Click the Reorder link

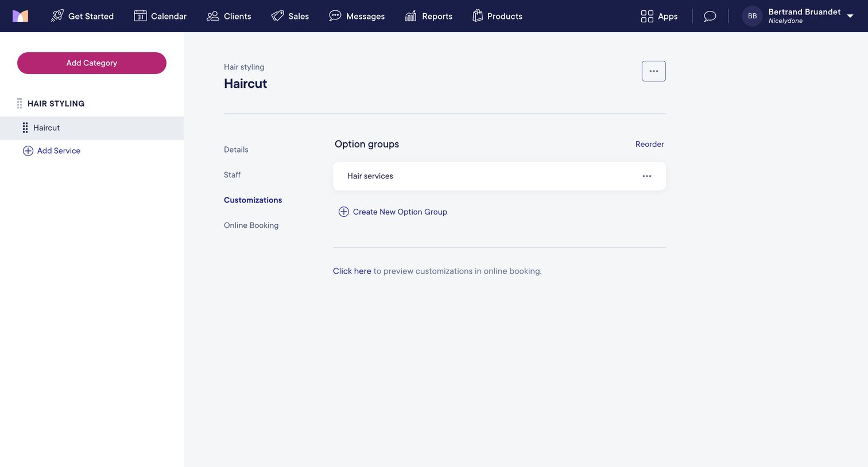[x=650, y=144]
